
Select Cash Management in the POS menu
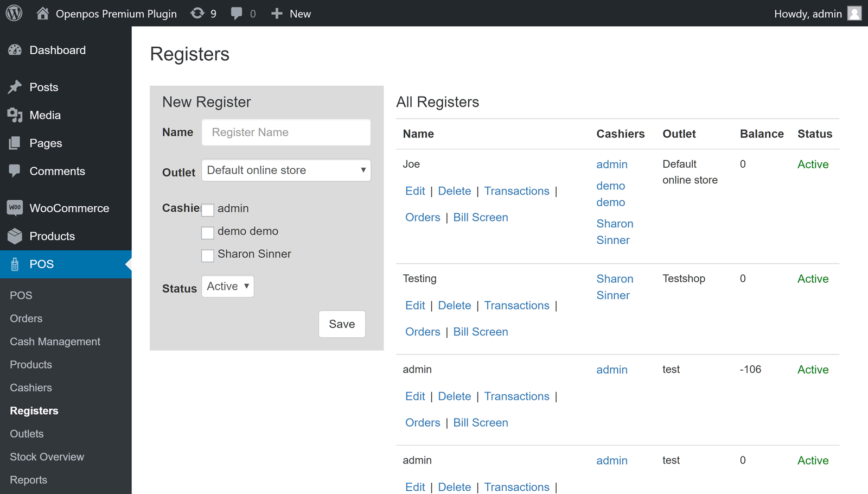point(55,341)
